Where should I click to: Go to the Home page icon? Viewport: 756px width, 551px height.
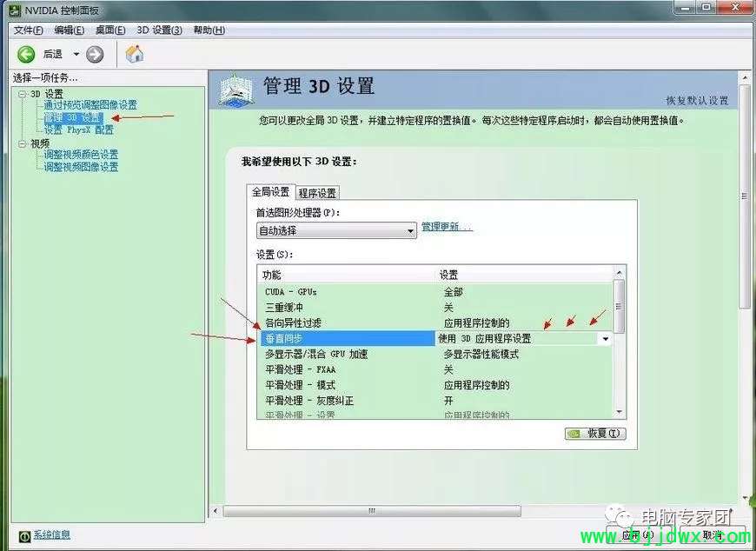[135, 54]
